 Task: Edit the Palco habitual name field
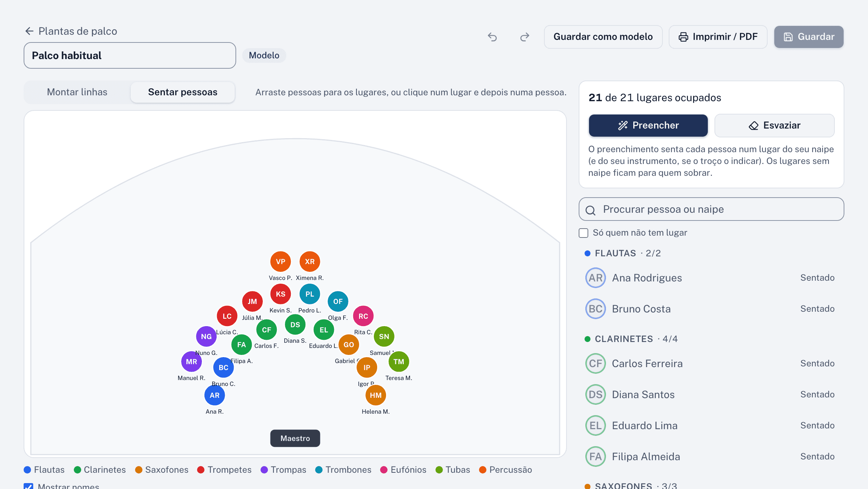pos(130,55)
